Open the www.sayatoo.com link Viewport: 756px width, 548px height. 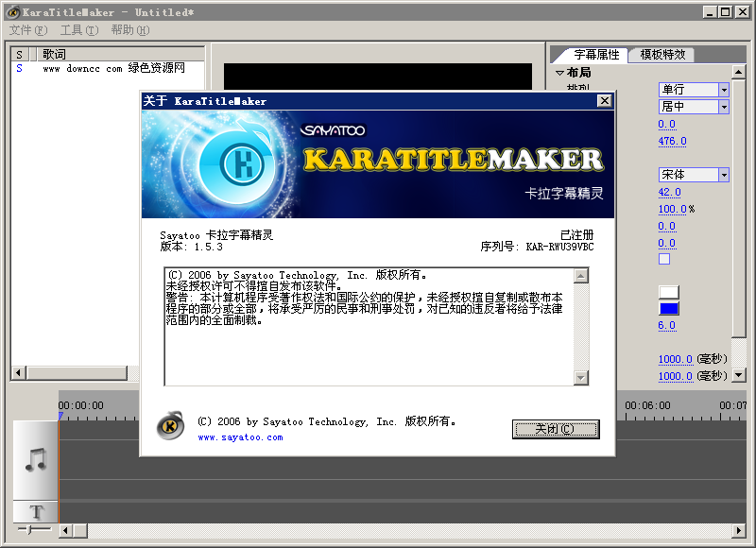(240, 437)
